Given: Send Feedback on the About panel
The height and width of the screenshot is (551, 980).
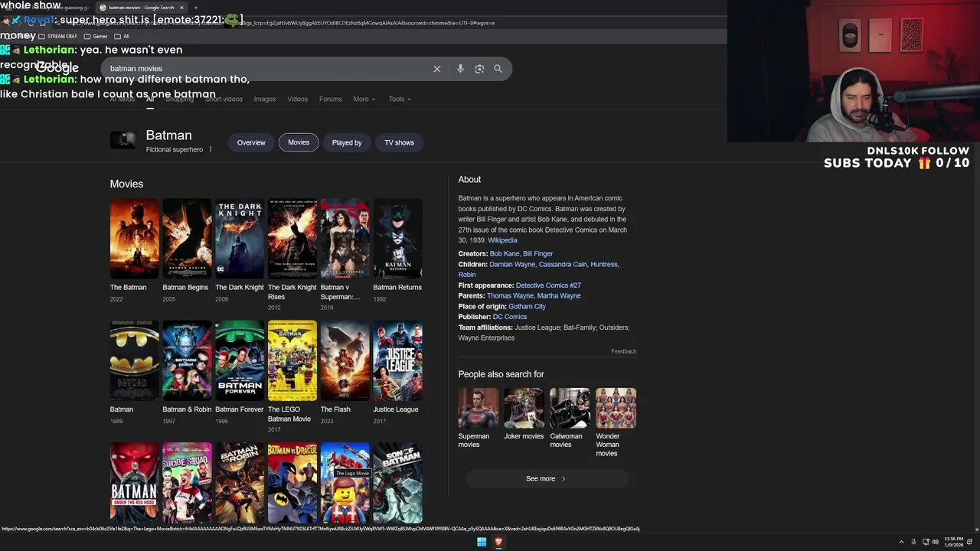Looking at the screenshot, I should pos(623,351).
